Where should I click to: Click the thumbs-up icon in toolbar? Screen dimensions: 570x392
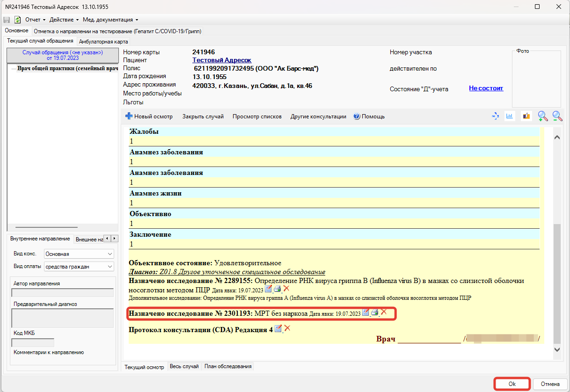(x=526, y=116)
